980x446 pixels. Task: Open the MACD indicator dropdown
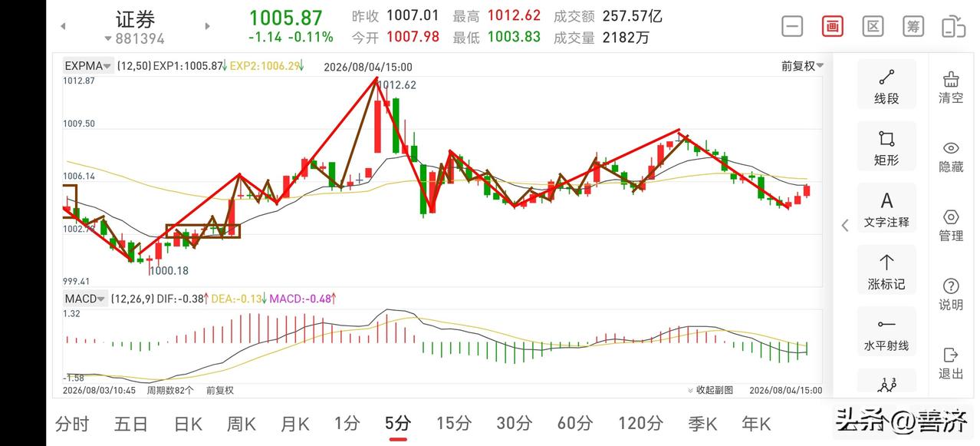pyautogui.click(x=85, y=299)
